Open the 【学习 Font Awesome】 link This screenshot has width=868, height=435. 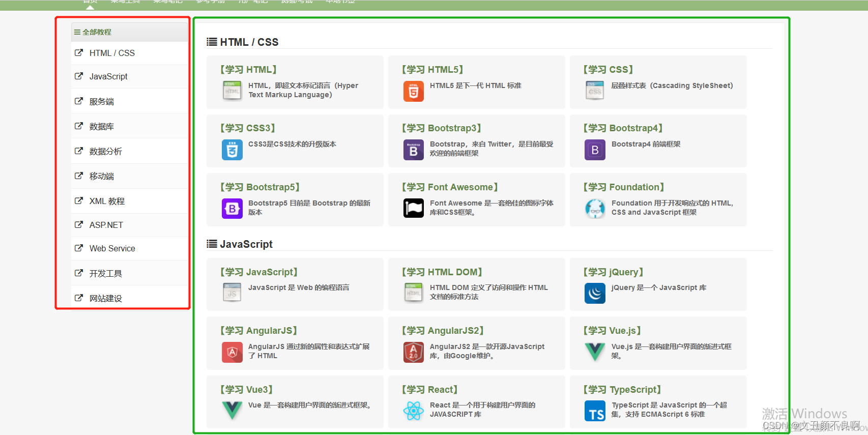tap(450, 187)
